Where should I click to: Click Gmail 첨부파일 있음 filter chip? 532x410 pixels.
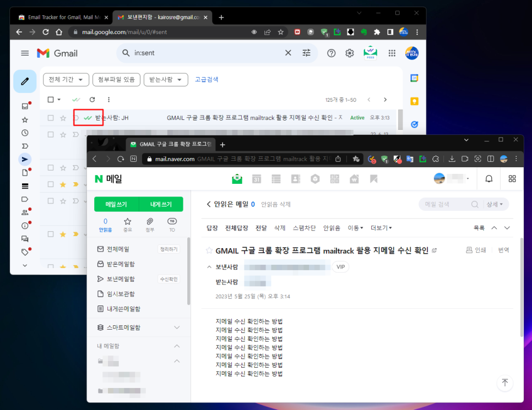[116, 79]
